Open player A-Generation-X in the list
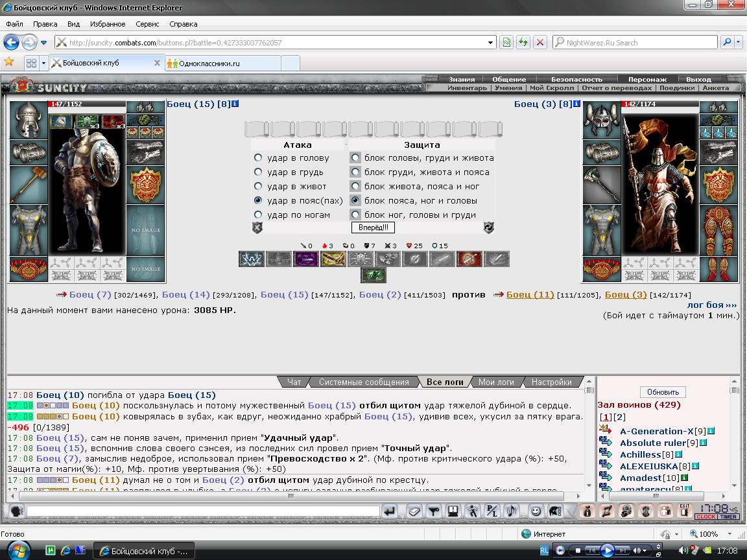 (x=656, y=432)
